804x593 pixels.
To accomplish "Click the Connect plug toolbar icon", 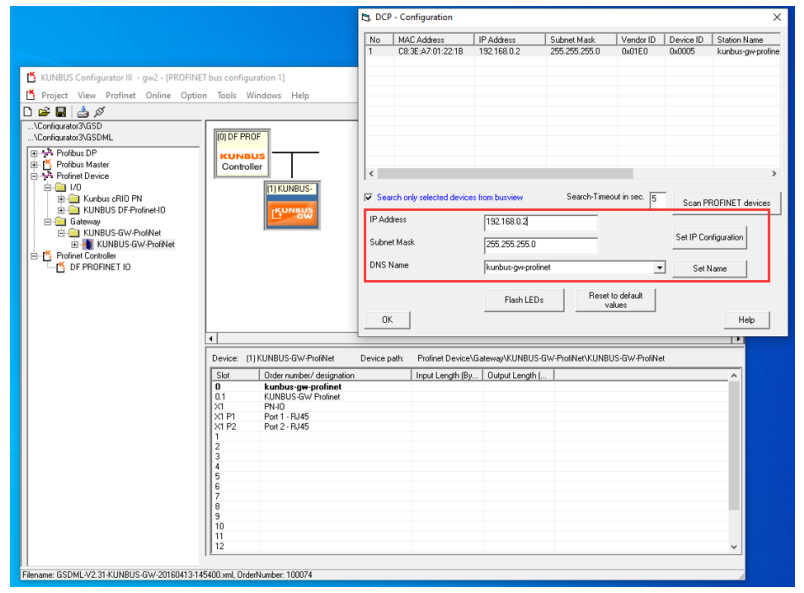I will click(100, 111).
